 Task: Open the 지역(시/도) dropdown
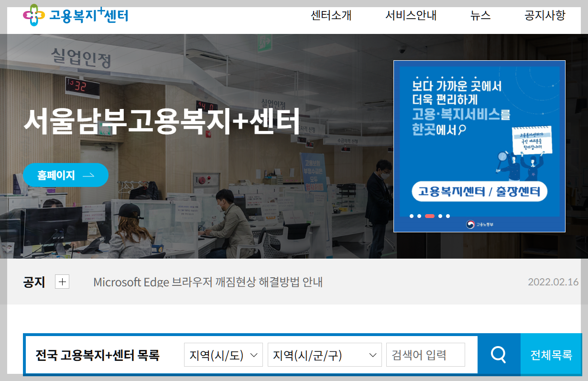point(223,354)
